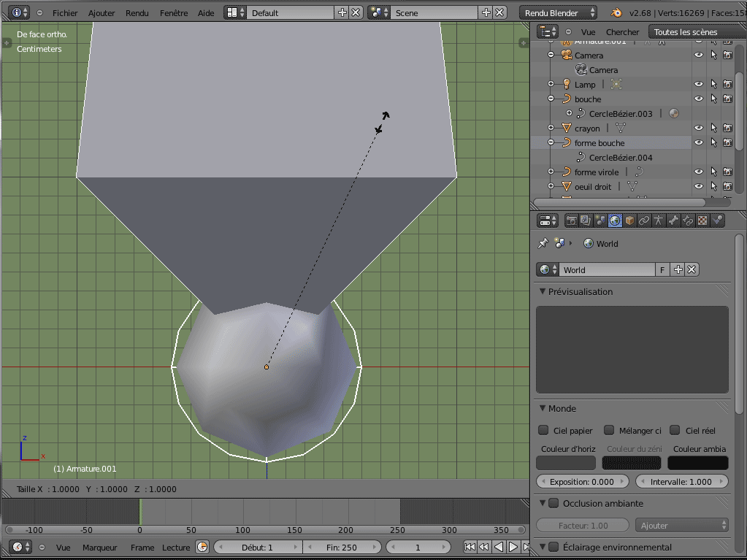Open the Bone properties tab icon
Image resolution: width=747 pixels, height=560 pixels.
pos(673,220)
